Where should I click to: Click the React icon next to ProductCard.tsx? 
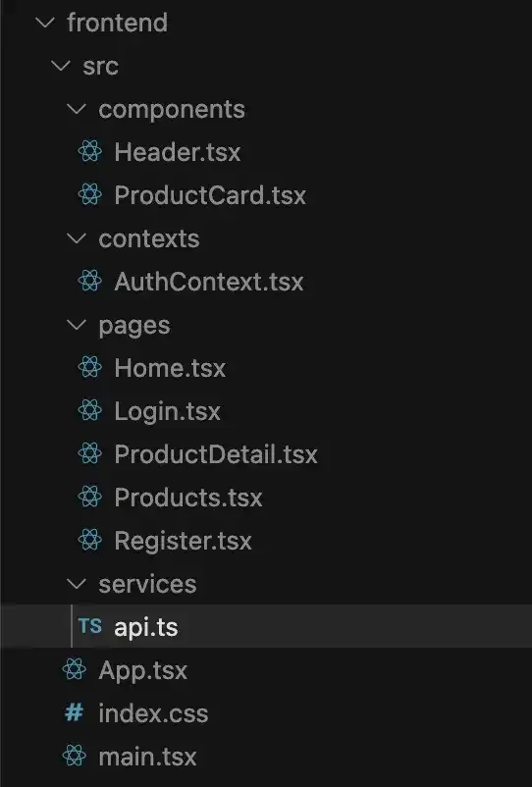[x=90, y=194]
